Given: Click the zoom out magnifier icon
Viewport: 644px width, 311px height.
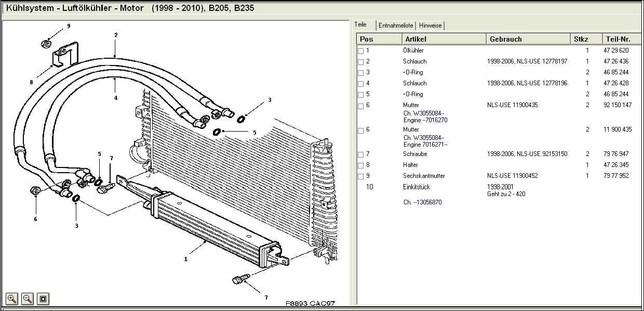Looking at the screenshot, I should coord(28,299).
